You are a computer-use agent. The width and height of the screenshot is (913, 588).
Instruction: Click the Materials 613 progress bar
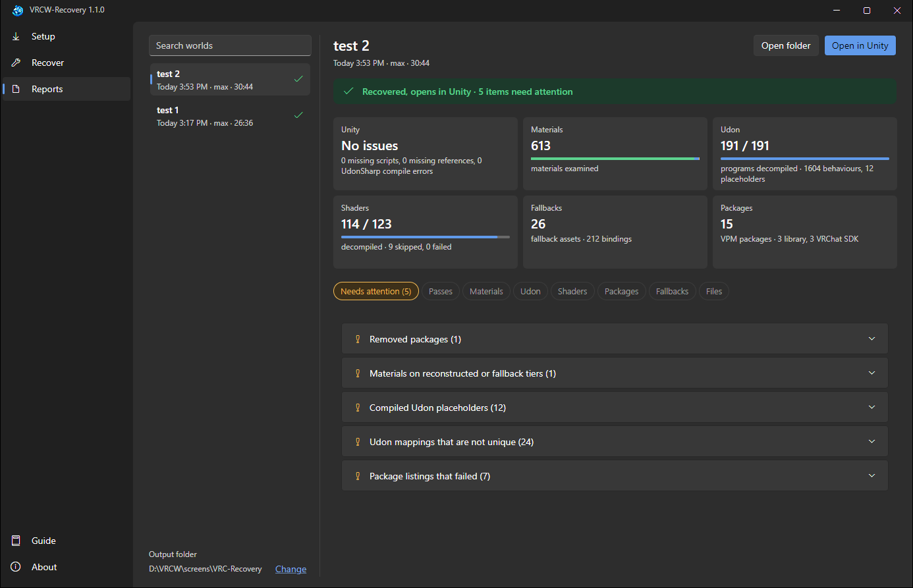pyautogui.click(x=615, y=159)
